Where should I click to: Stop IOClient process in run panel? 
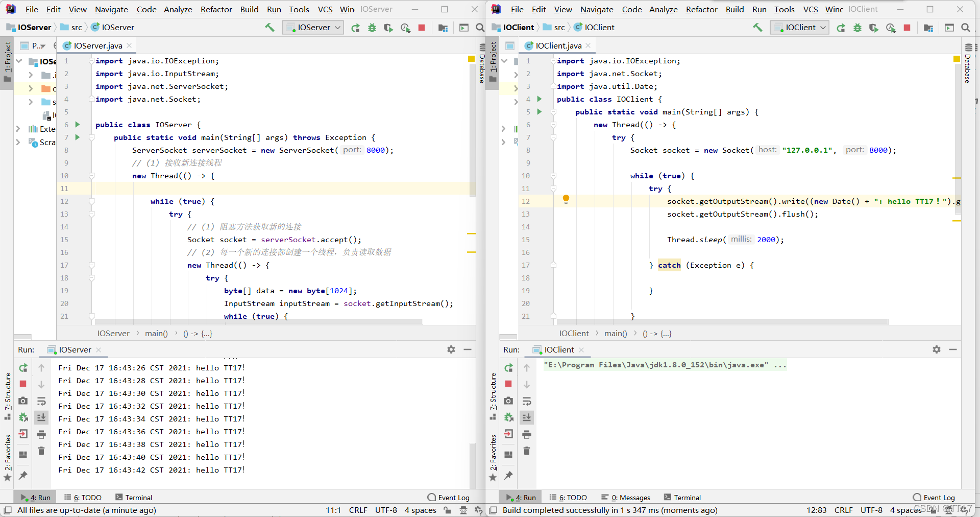tap(508, 384)
